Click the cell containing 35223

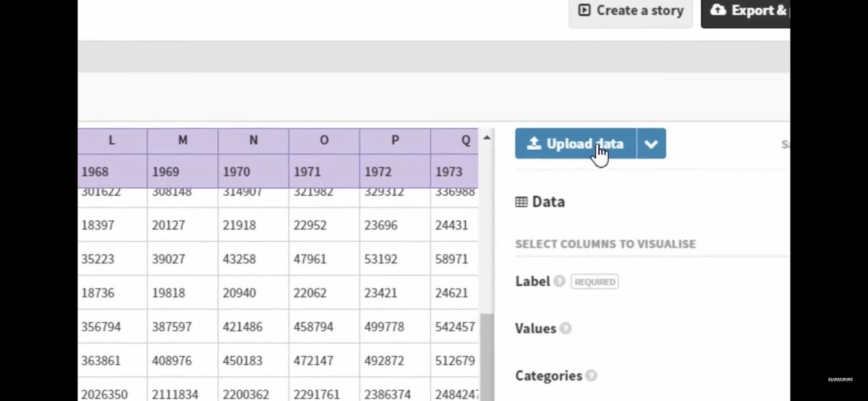coord(112,259)
